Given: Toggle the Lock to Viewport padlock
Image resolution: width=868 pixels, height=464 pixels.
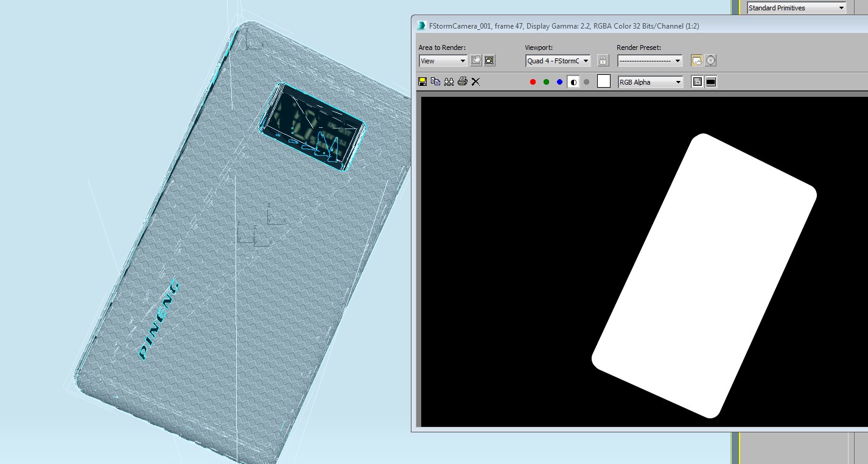Looking at the screenshot, I should pyautogui.click(x=603, y=60).
